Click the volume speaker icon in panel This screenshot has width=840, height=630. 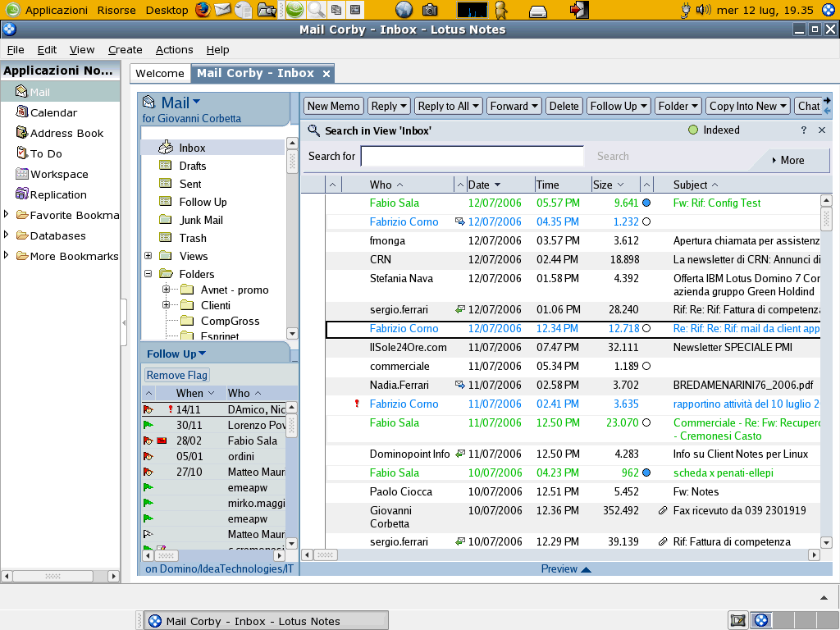(x=703, y=10)
